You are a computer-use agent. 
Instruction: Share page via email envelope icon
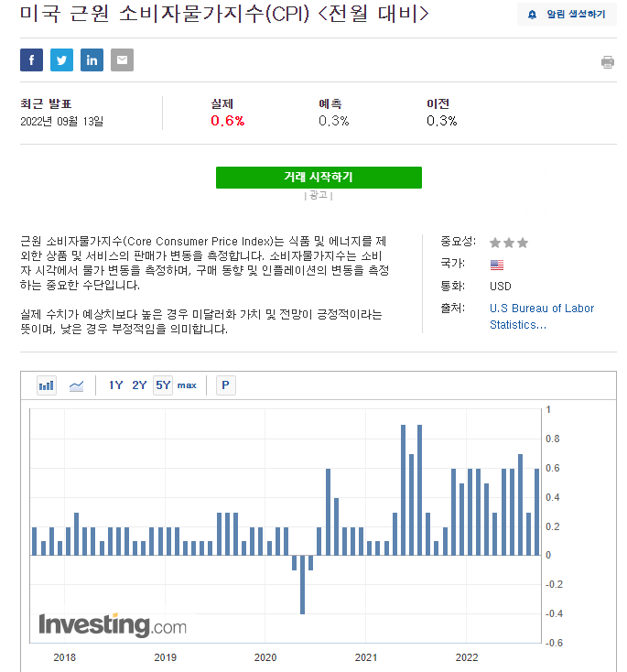point(122,60)
